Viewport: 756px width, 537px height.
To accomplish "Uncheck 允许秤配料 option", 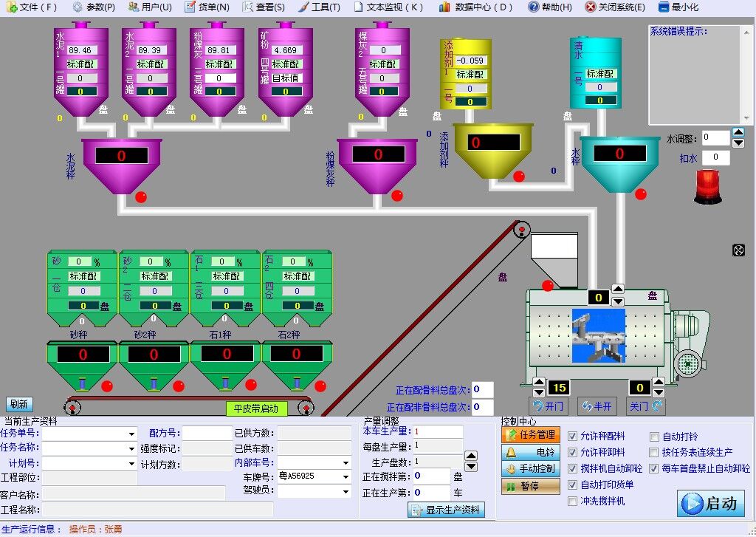I will click(571, 436).
